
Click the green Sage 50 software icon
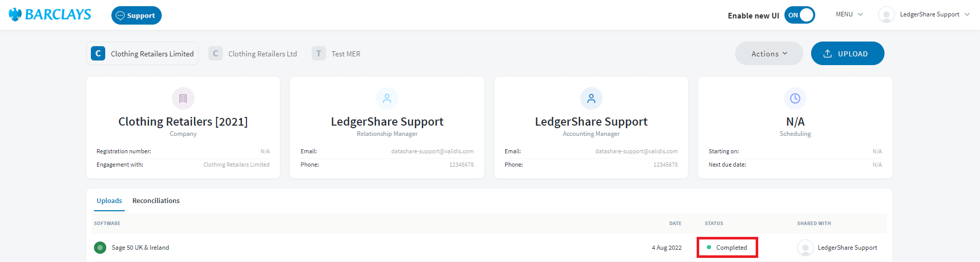pos(100,248)
